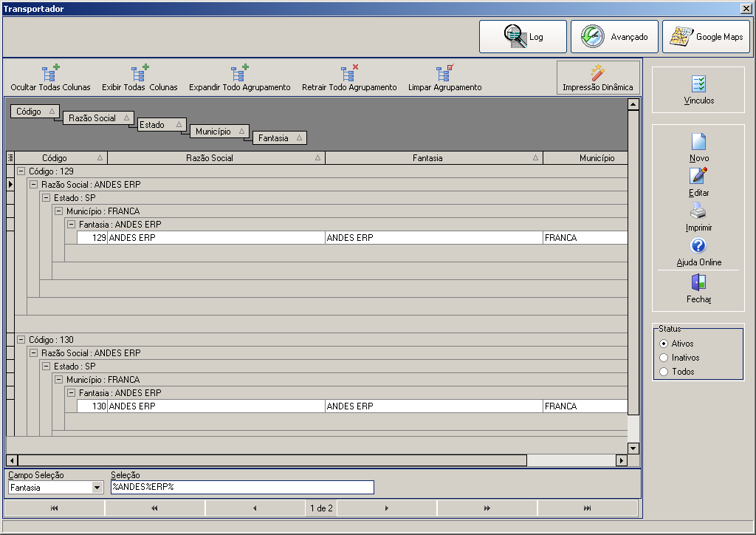Select code cell 130 in grid
The image size is (756, 535).
click(92, 406)
